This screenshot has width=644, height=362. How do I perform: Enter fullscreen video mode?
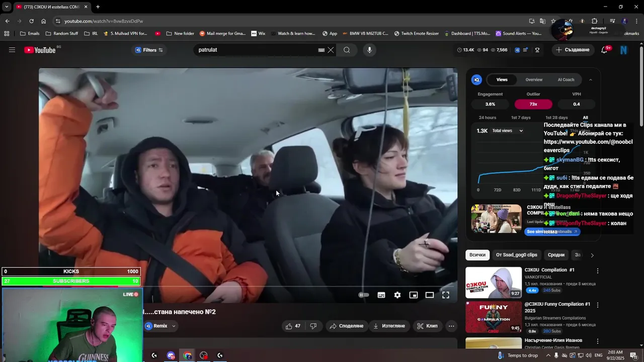pyautogui.click(x=446, y=295)
